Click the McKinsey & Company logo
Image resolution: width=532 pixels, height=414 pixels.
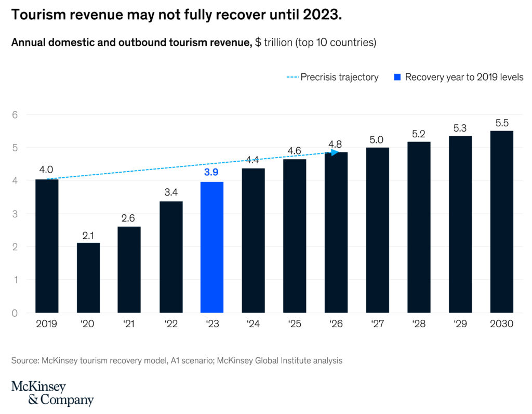(x=52, y=393)
